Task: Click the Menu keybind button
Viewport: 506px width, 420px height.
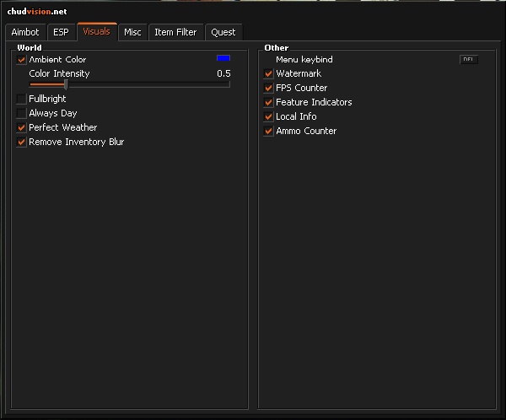Action: pyautogui.click(x=469, y=59)
